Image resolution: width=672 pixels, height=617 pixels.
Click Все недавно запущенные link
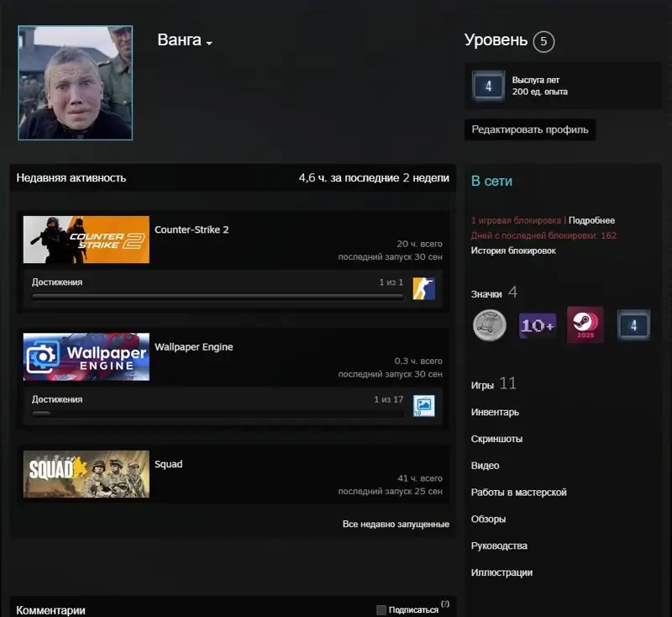(396, 524)
